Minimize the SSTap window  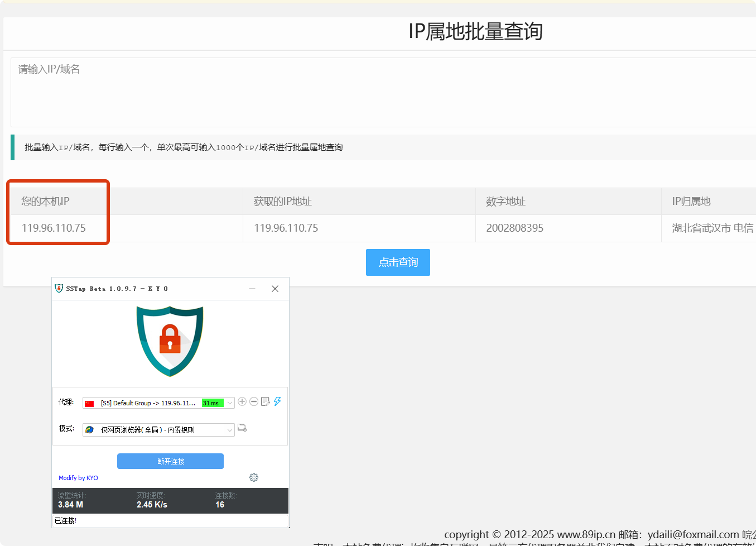pyautogui.click(x=252, y=289)
